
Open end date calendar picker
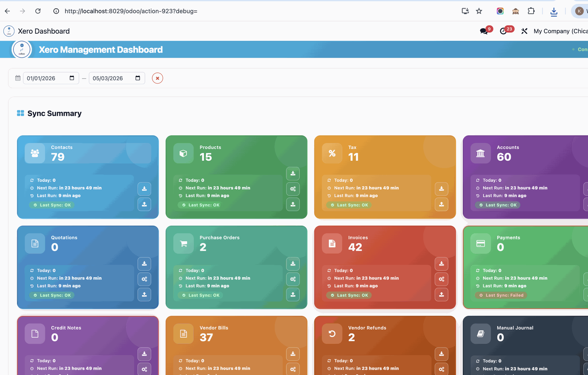tap(138, 78)
